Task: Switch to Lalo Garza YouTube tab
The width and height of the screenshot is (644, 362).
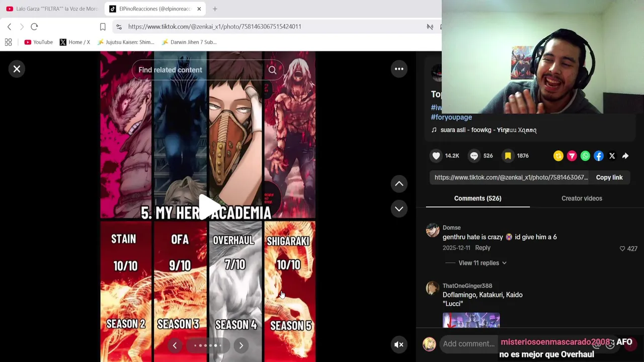Action: pyautogui.click(x=52, y=9)
